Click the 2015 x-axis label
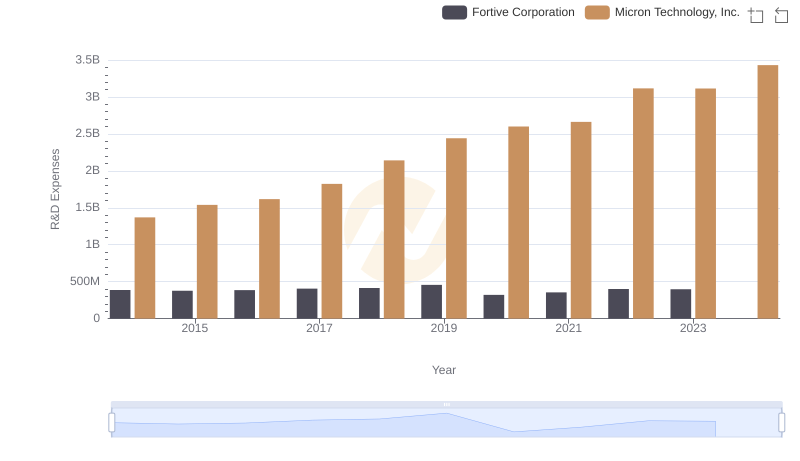 pyautogui.click(x=194, y=328)
